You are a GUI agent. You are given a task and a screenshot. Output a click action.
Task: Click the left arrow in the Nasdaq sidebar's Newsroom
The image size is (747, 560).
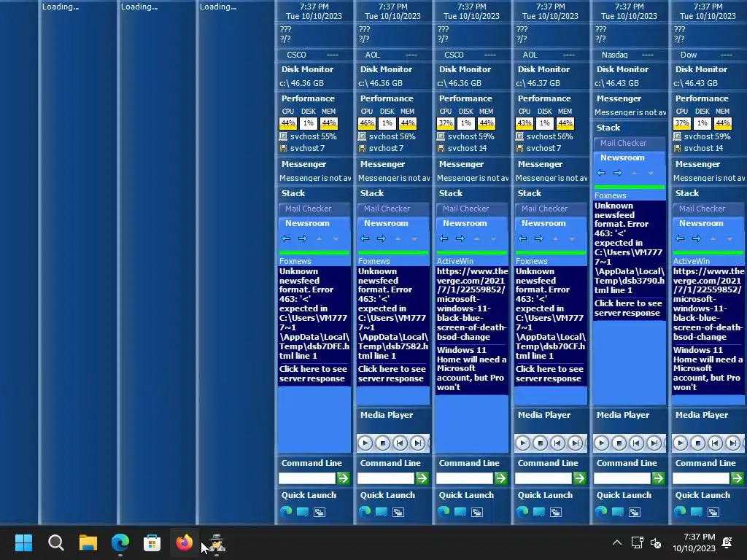coord(601,173)
